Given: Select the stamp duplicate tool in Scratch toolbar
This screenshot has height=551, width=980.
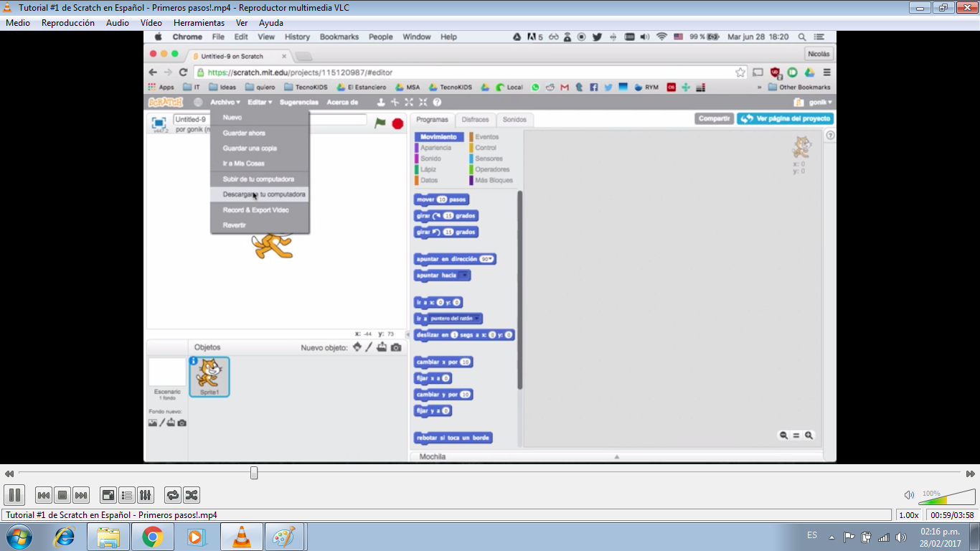Looking at the screenshot, I should click(382, 102).
